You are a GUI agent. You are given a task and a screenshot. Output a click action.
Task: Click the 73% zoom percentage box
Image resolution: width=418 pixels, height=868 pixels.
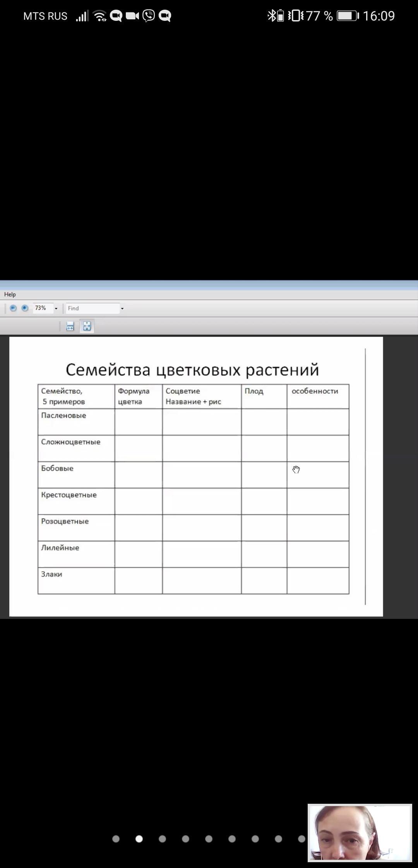click(43, 308)
